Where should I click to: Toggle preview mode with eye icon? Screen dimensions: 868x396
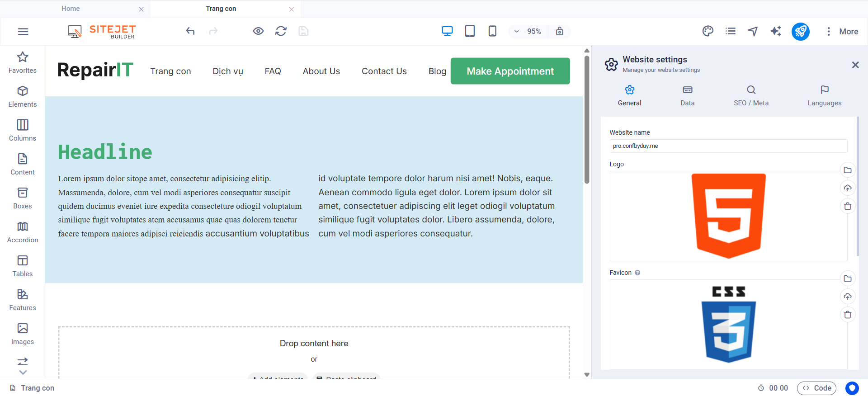pos(258,31)
